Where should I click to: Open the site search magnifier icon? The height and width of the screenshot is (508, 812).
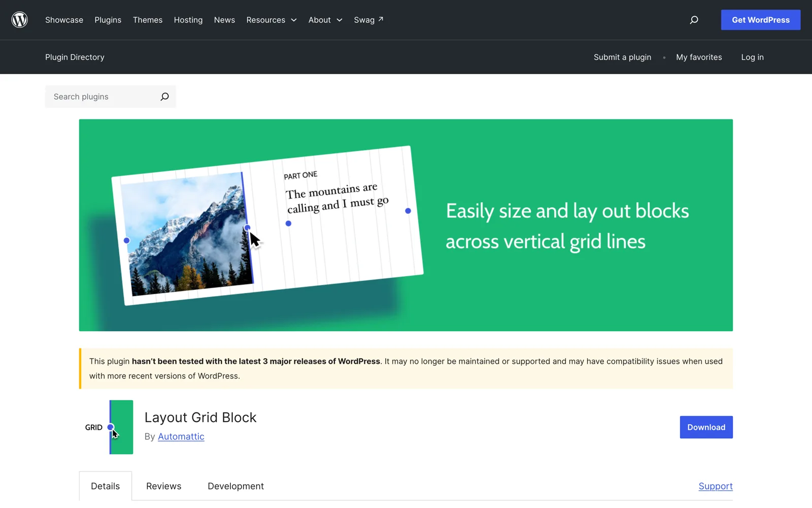click(x=694, y=20)
